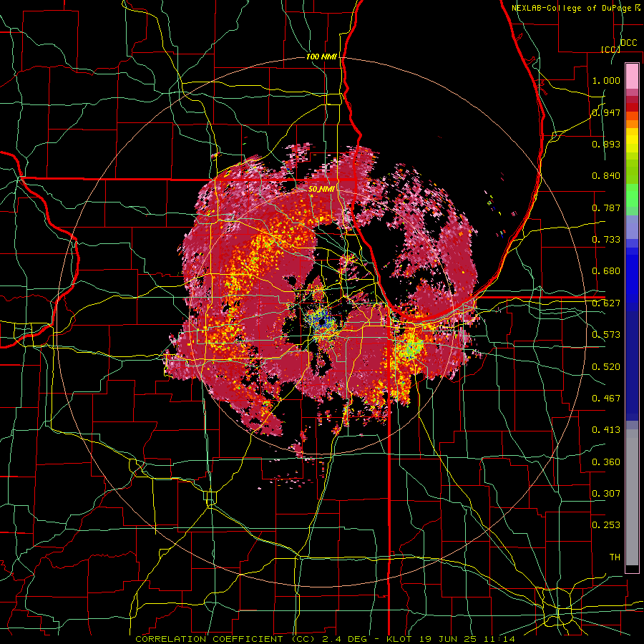Click the 11:14 timestamp in the footer
Image resolution: width=644 pixels, height=644 pixels.
point(499,639)
